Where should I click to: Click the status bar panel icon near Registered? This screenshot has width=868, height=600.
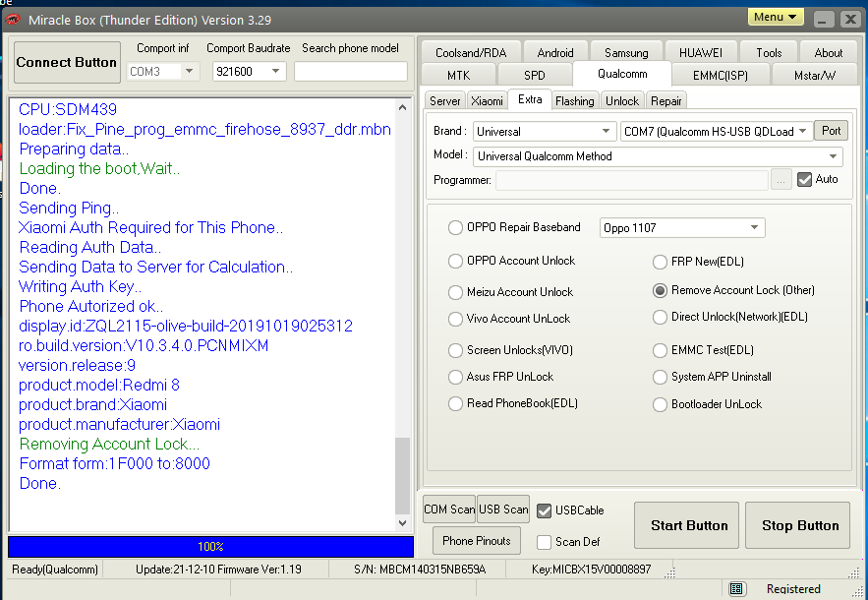click(735, 588)
